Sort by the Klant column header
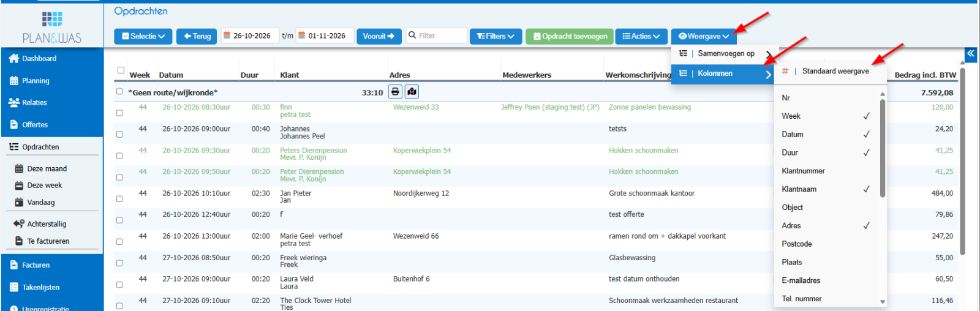This screenshot has height=311, width=980. (290, 75)
